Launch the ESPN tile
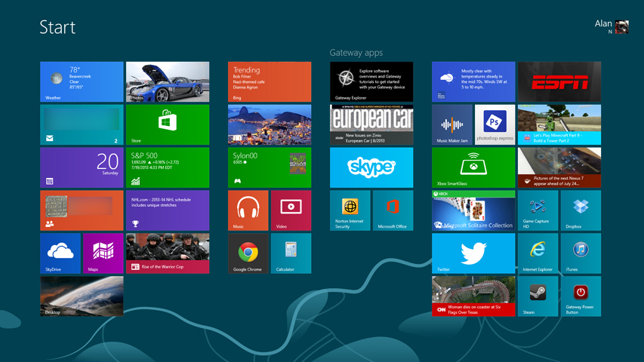 pos(559,81)
